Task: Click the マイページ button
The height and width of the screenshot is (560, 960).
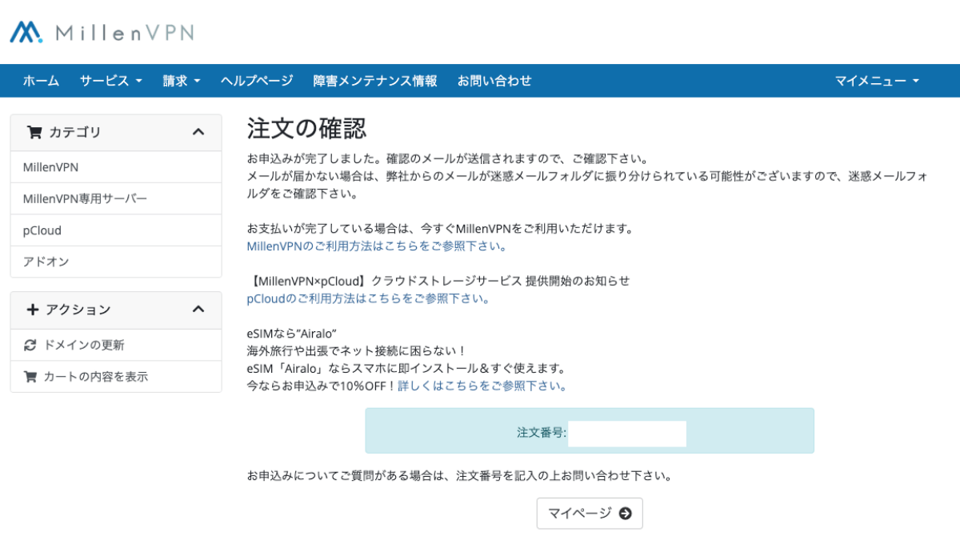Action: [590, 514]
